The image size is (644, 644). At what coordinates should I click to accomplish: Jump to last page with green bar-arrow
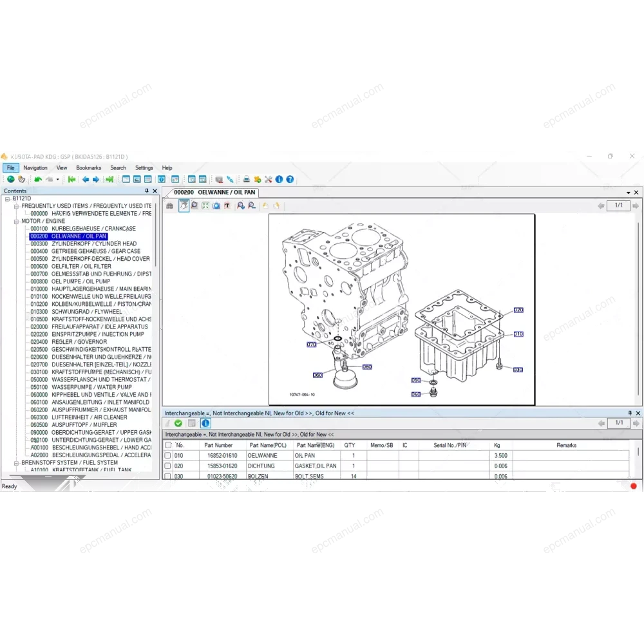point(109,180)
